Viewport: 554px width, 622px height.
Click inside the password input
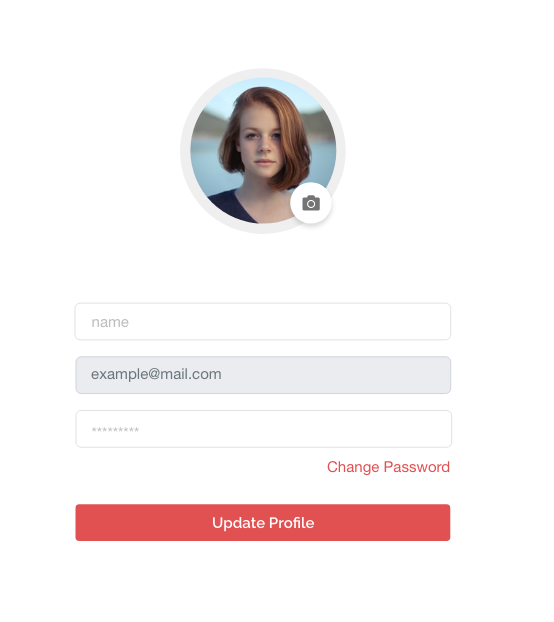click(263, 429)
